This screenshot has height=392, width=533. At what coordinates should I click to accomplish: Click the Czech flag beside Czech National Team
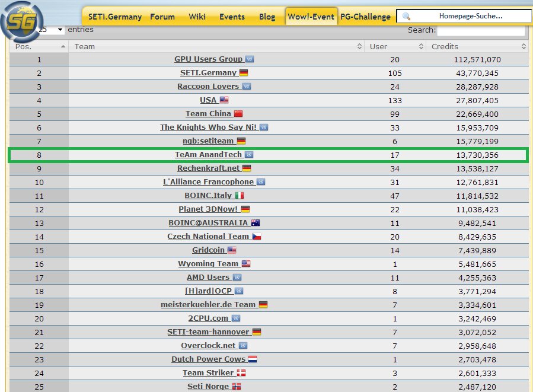click(x=257, y=236)
